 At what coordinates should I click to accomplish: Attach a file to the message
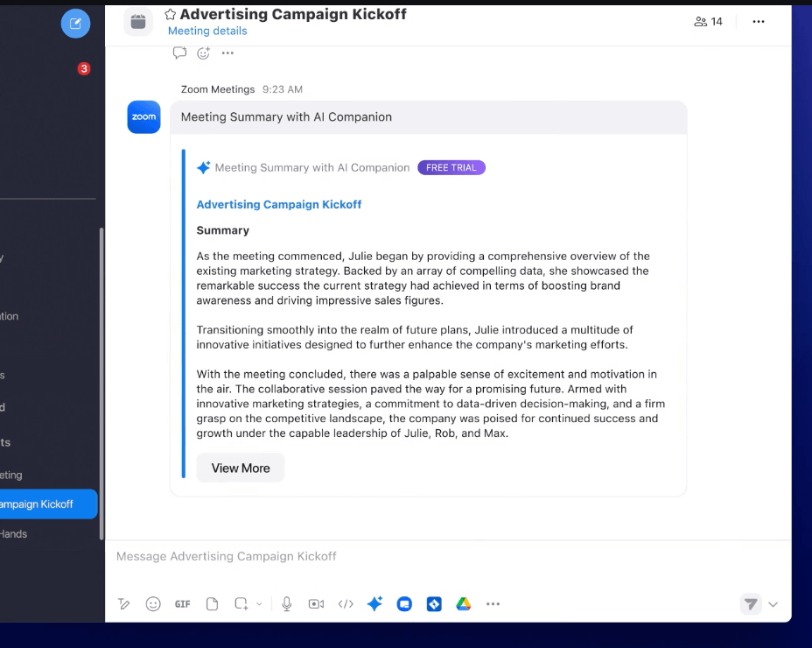click(213, 604)
